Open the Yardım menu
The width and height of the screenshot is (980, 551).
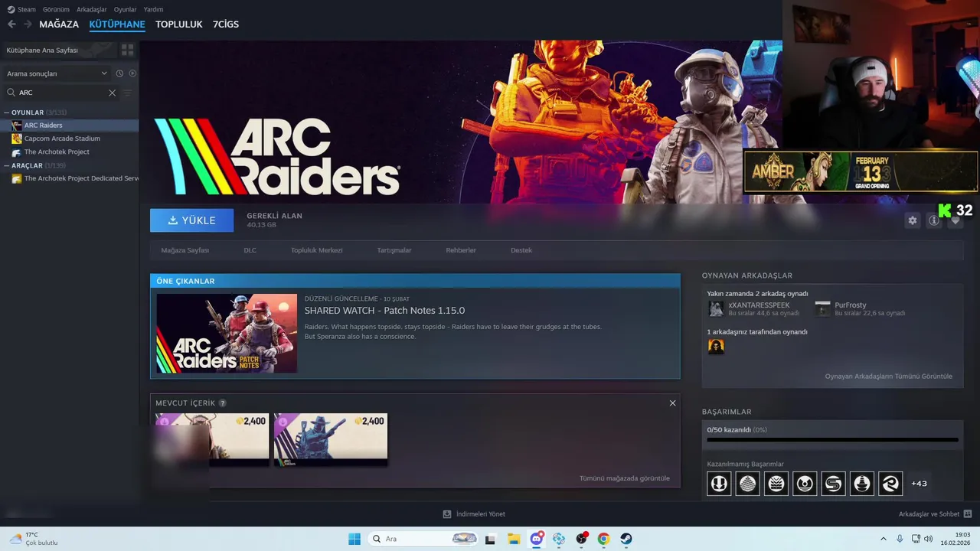click(x=153, y=9)
